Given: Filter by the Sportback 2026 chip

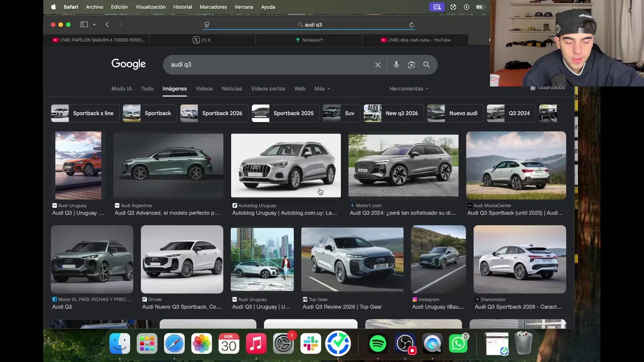Looking at the screenshot, I should [214, 113].
